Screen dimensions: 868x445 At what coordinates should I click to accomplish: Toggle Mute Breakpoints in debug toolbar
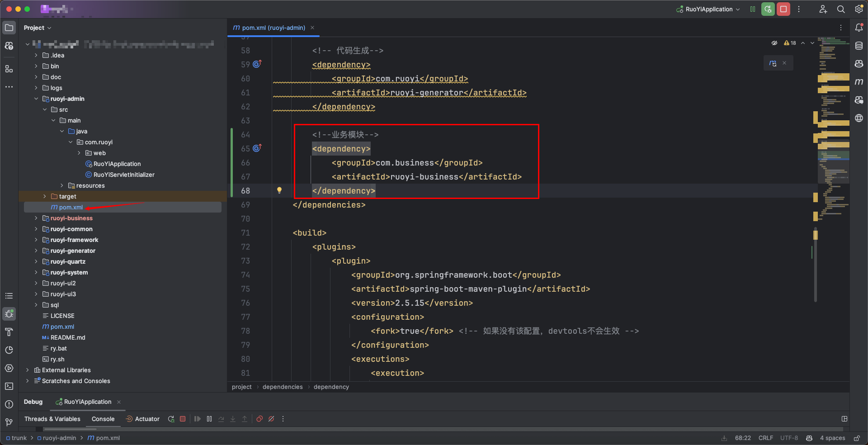point(271,419)
